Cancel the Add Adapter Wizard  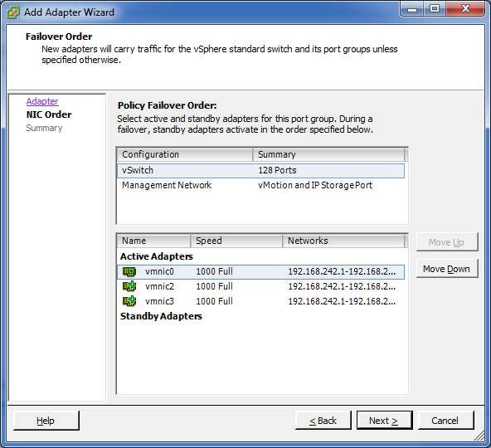click(x=445, y=421)
